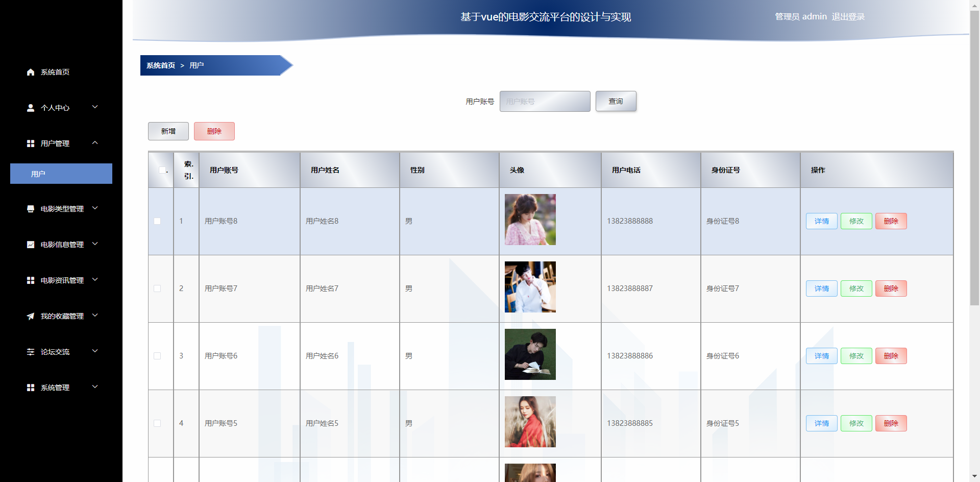Click the page vertical scrollbar thumb
Screen dimensions: 980x482
click(x=974, y=157)
